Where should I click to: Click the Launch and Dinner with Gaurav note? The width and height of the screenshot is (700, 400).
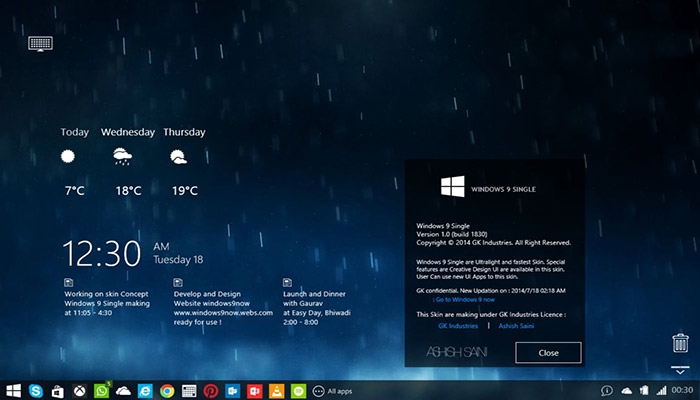[x=317, y=308]
